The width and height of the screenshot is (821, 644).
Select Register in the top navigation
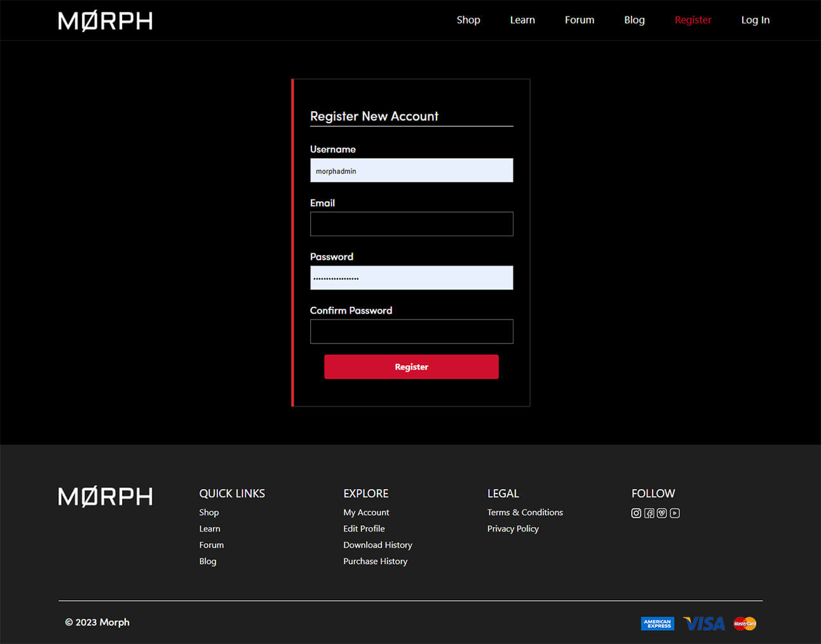click(693, 20)
